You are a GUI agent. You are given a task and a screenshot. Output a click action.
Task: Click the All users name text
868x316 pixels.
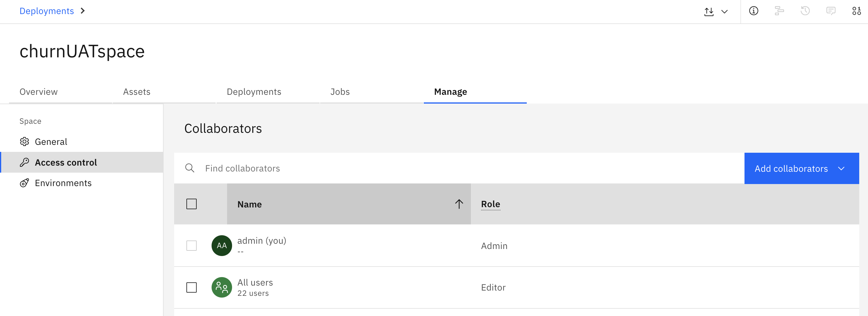255,282
